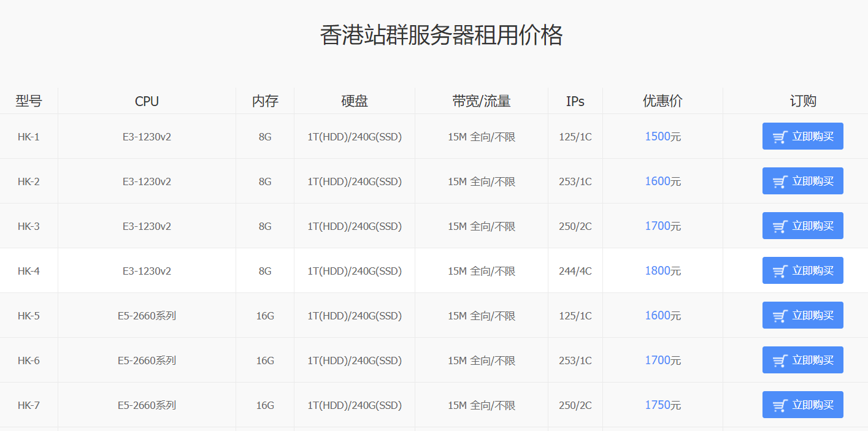Click the 1600元 price in HK-2 row
868x431 pixels.
[x=662, y=181]
